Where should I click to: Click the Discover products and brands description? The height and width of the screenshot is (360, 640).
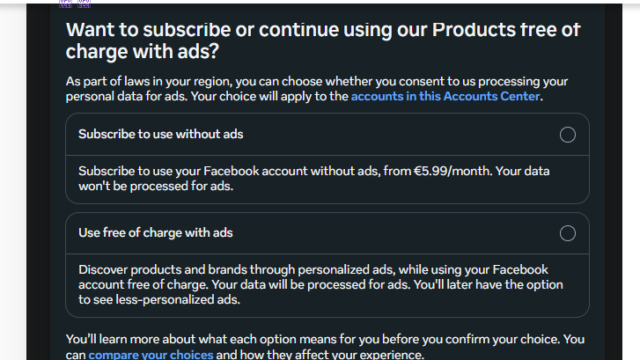coord(320,284)
